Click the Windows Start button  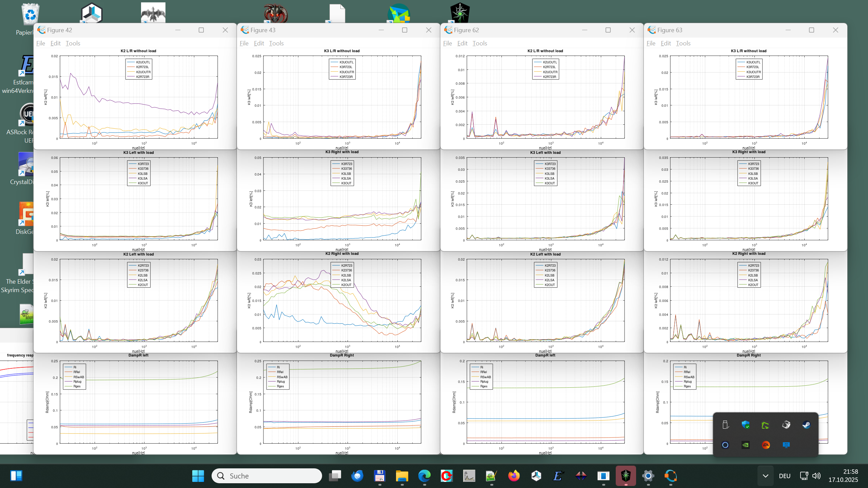coord(198,476)
